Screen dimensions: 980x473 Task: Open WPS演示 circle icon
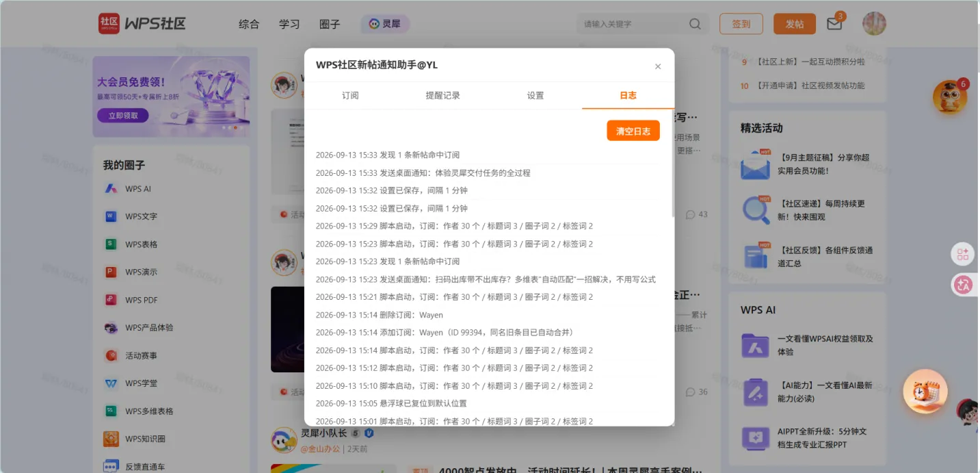coord(111,272)
